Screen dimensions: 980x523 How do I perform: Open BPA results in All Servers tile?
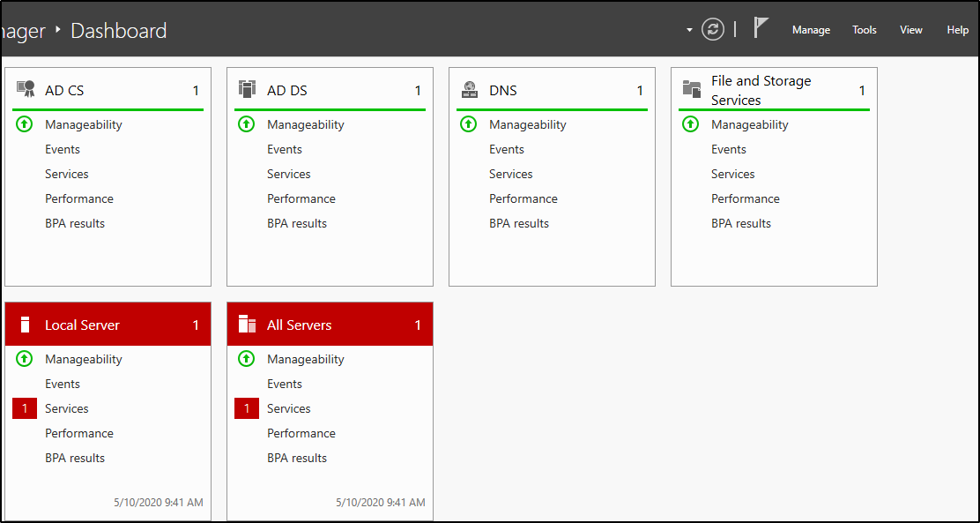(x=297, y=458)
